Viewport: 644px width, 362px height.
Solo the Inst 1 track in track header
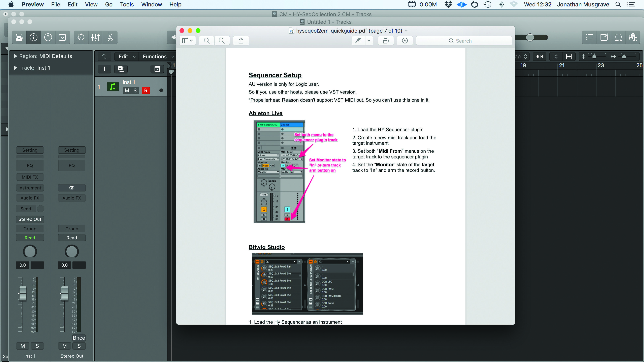(135, 90)
